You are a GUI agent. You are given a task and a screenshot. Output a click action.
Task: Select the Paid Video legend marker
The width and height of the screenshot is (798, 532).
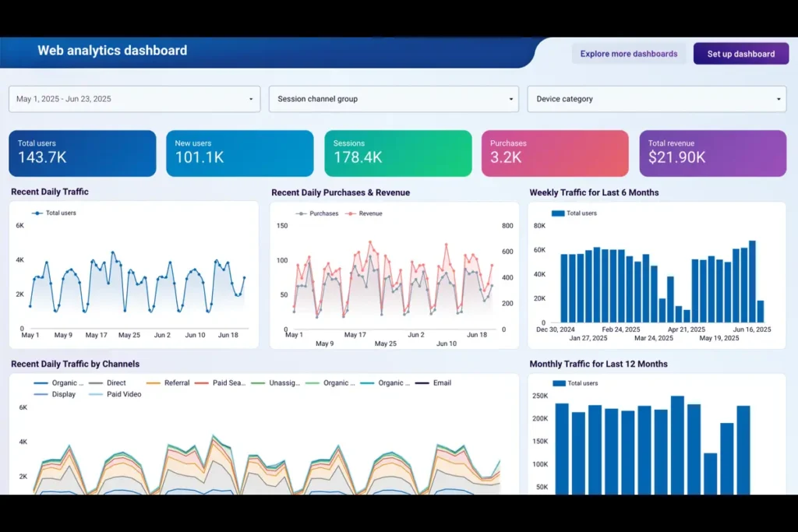point(96,395)
